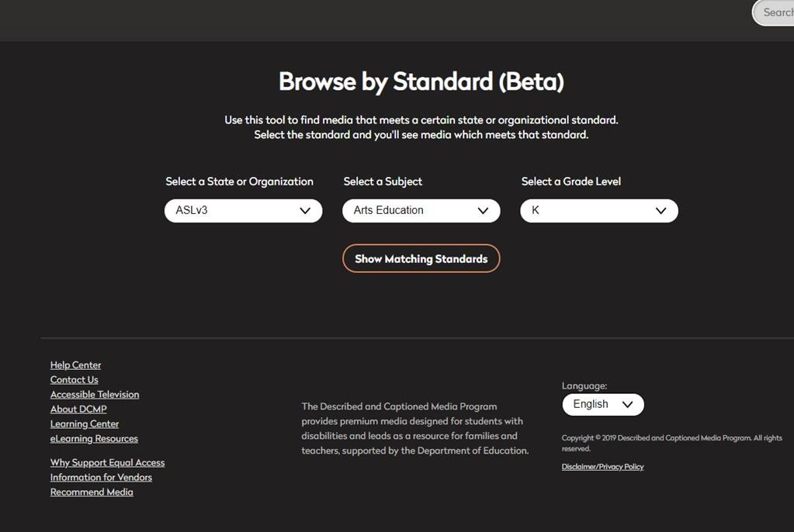Image resolution: width=794 pixels, height=532 pixels.
Task: Visit Accessible Television page
Action: (94, 394)
